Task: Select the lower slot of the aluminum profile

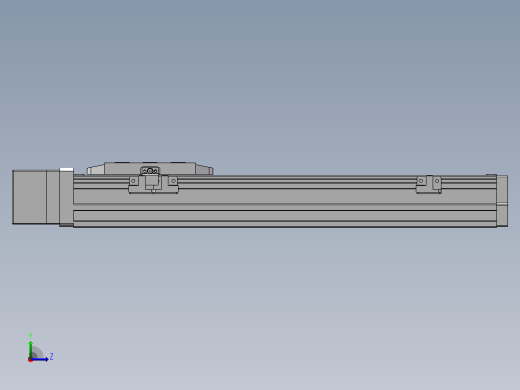Action: click(x=285, y=216)
